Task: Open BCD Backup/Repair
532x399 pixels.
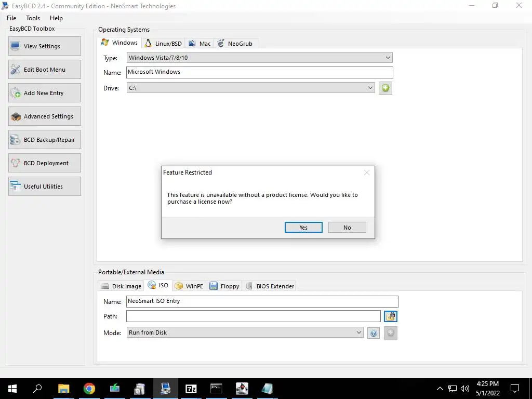Action: [x=45, y=140]
